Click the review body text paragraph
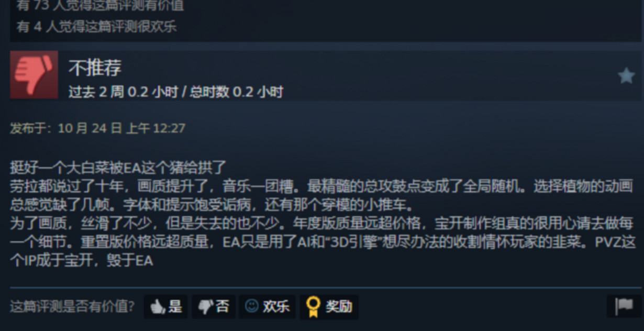644x331 pixels. [x=323, y=214]
